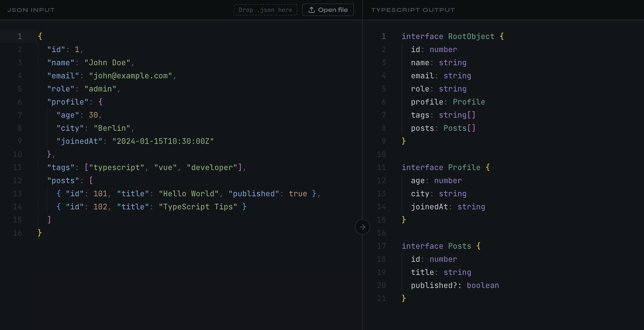Click the published?: boolean line in Posts interface
Image resolution: width=644 pixels, height=330 pixels.
455,285
